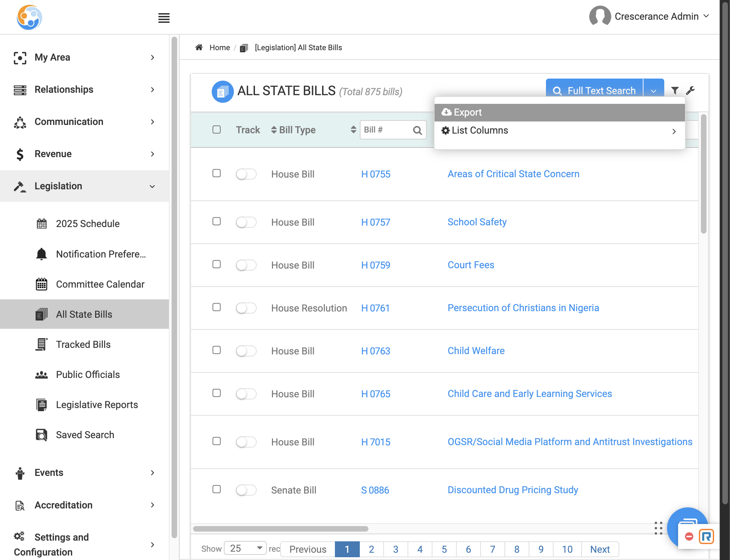Click the drag-handle dots icon near chat
Image resolution: width=730 pixels, height=560 pixels.
pyautogui.click(x=658, y=528)
